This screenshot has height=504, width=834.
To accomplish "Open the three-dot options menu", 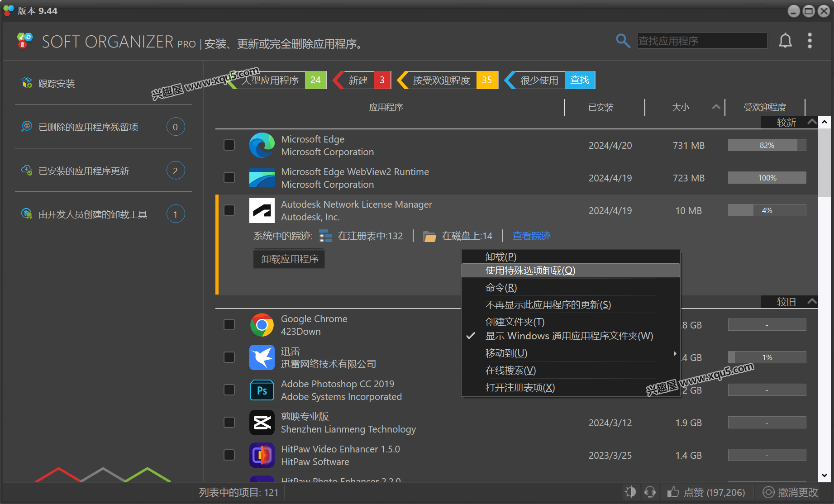I will (810, 41).
